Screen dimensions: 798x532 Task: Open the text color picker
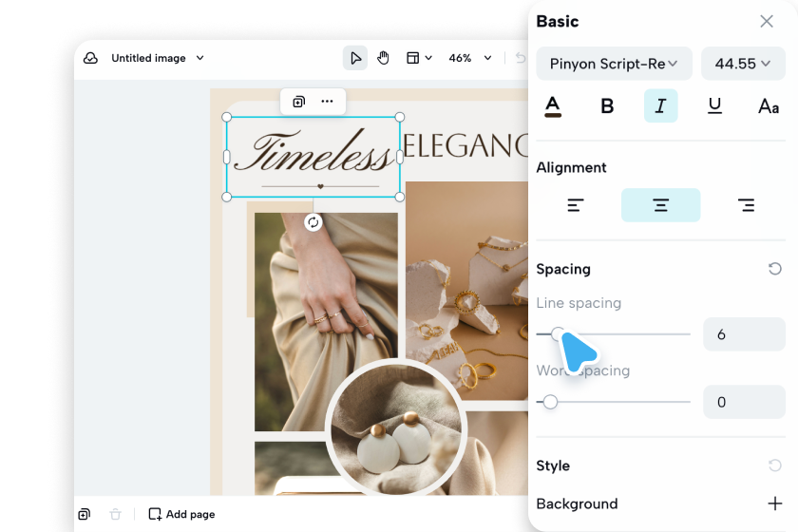click(x=553, y=106)
